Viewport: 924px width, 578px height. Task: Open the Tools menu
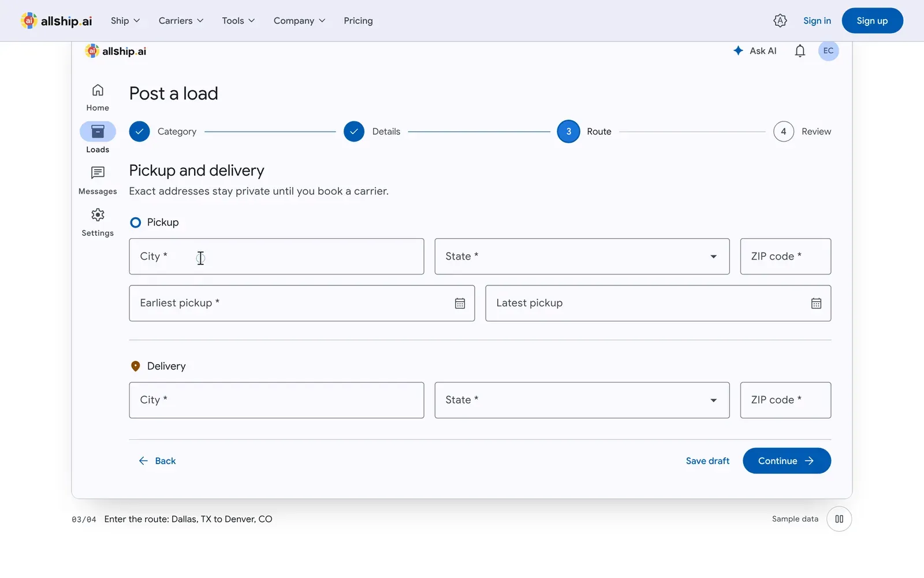pyautogui.click(x=238, y=21)
